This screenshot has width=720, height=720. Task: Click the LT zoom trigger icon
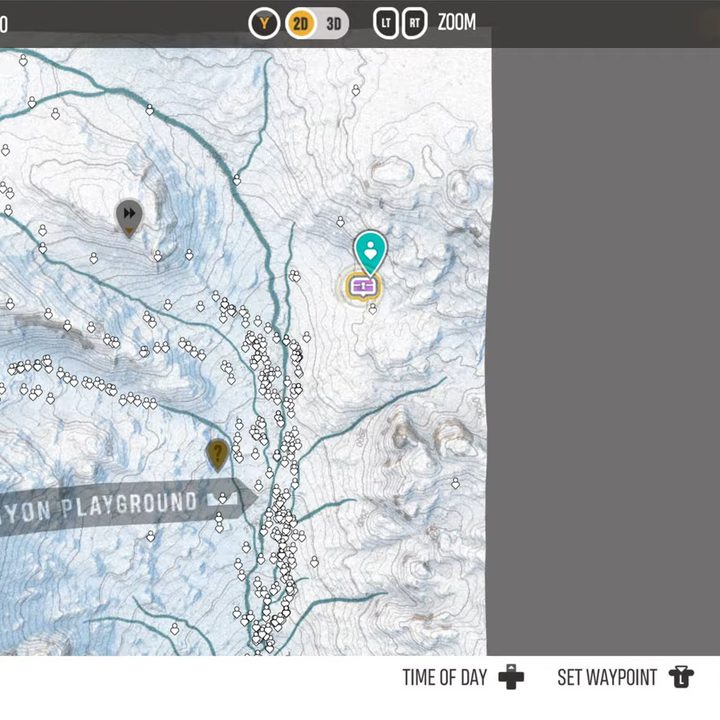pyautogui.click(x=386, y=23)
